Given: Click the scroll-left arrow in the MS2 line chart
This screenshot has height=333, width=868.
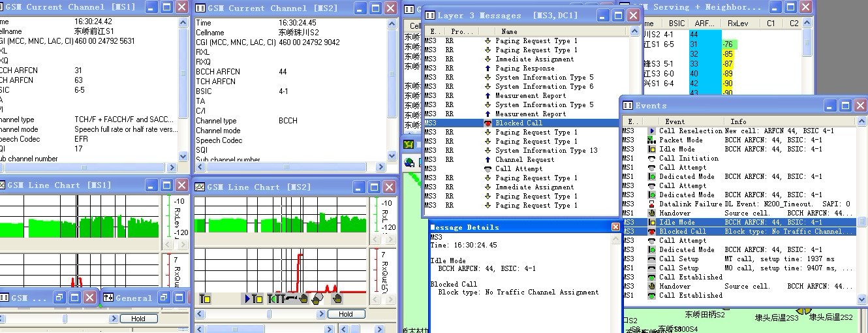Looking at the screenshot, I should [x=199, y=314].
